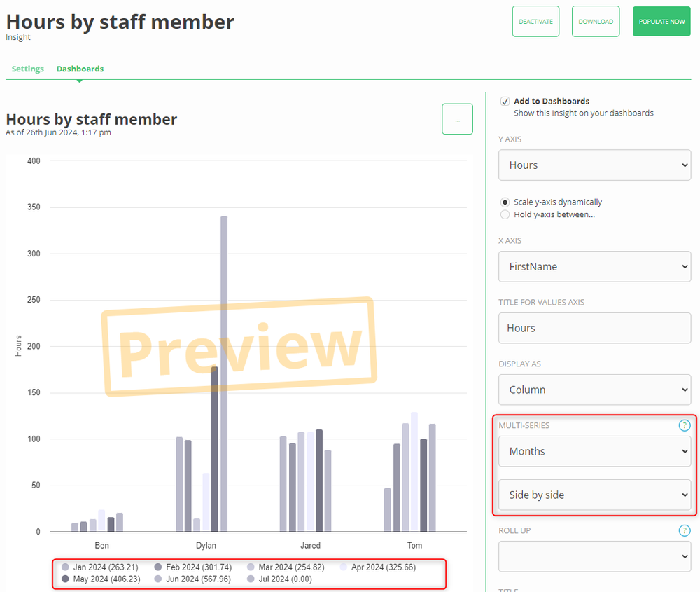Select the Scale y-axis dynamically option
Image resolution: width=700 pixels, height=592 pixels.
(505, 202)
